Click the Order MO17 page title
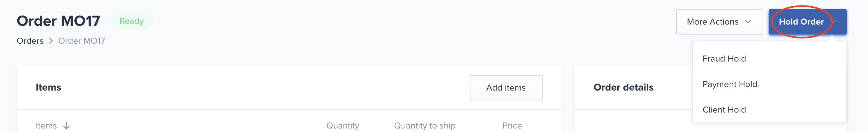The image size is (868, 132). (x=59, y=21)
